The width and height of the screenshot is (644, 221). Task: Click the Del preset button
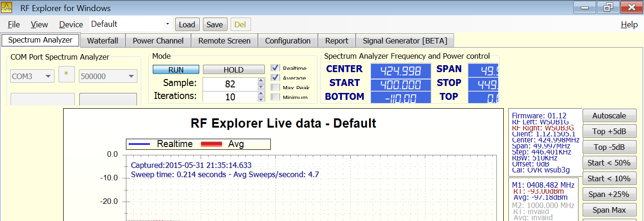coord(240,25)
